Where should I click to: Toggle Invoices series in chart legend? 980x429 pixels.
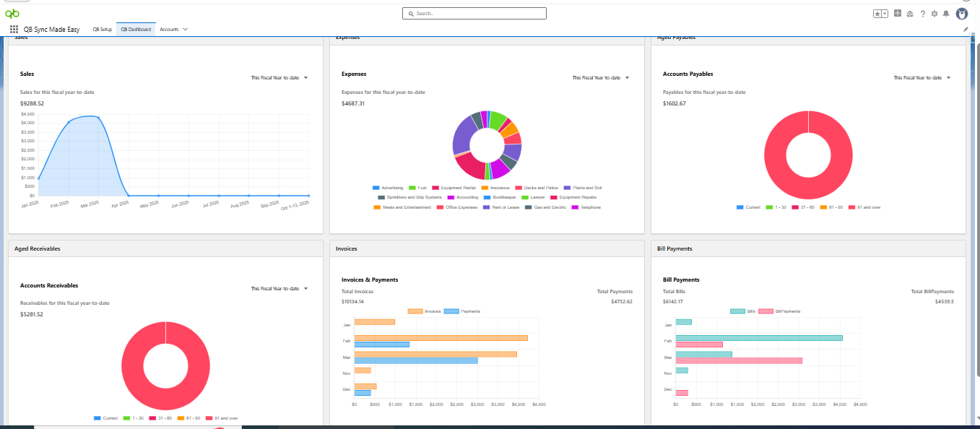tap(425, 311)
